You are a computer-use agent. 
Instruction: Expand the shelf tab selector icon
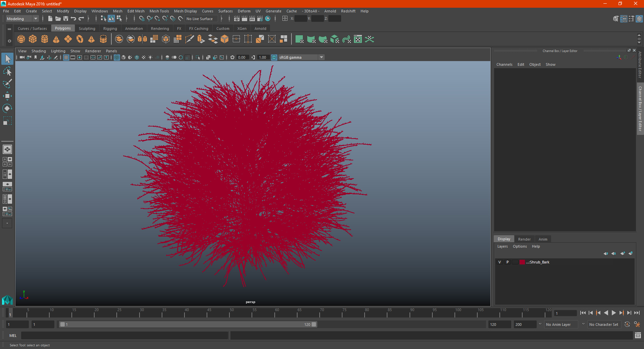pyautogui.click(x=9, y=29)
